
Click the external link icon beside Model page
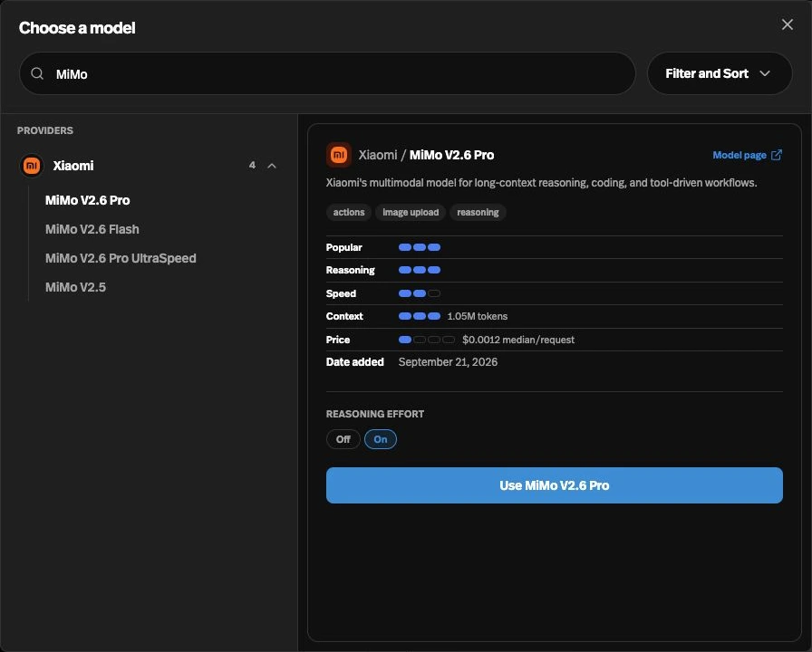[777, 155]
